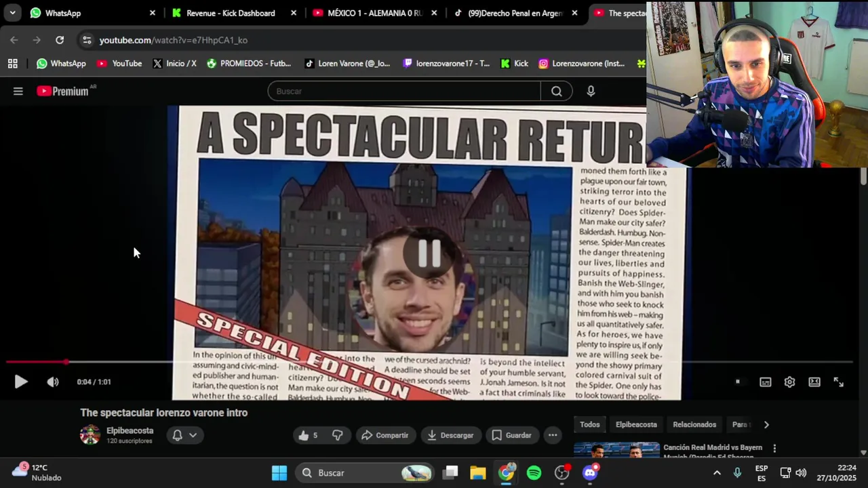Open weather widget showing 12°C Nublado

(38, 472)
